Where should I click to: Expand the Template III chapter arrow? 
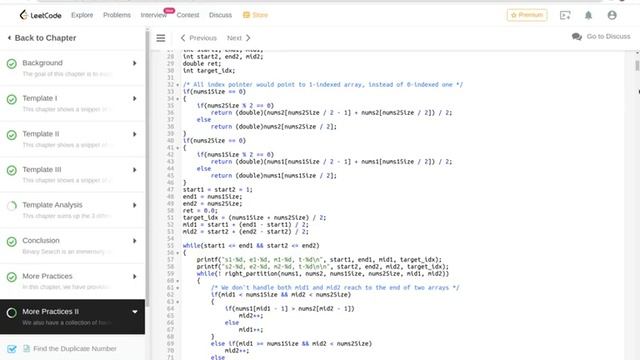pyautogui.click(x=134, y=170)
